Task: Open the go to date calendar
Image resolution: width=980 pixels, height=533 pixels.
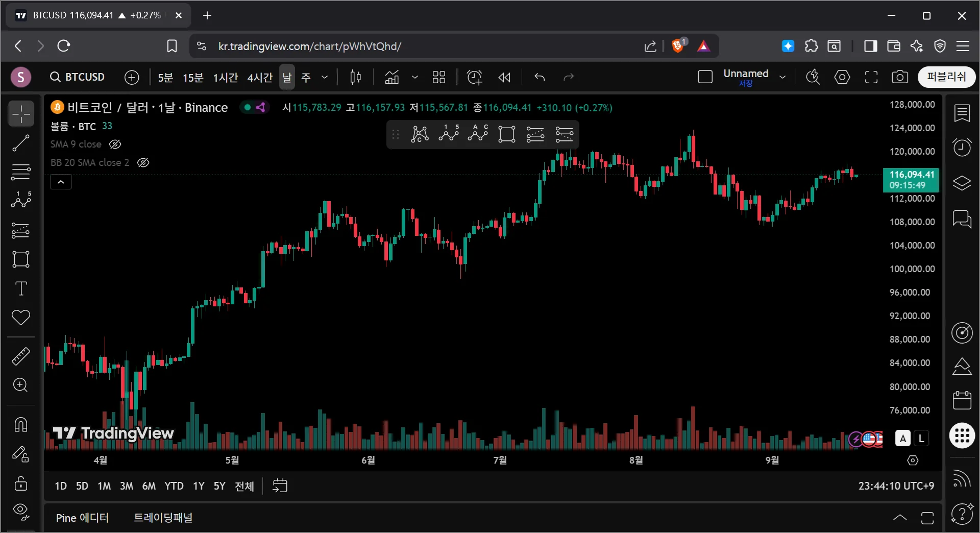Action: click(280, 486)
